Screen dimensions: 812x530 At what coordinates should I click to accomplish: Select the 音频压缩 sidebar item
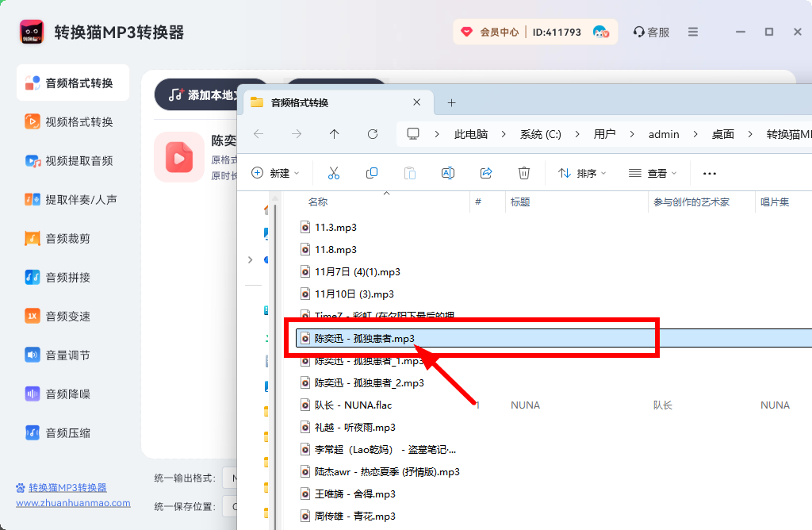pyautogui.click(x=67, y=433)
